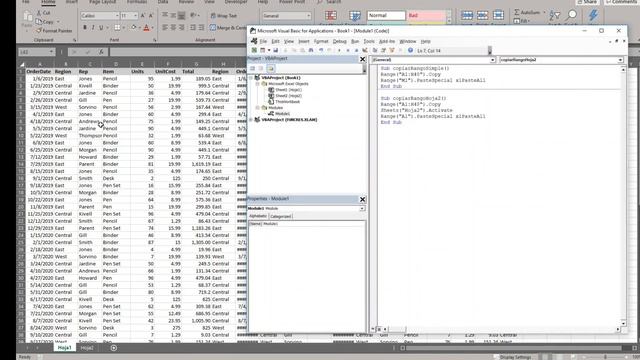Screen dimensions: 640x360
Task: Collapse the Modules folder node
Action: pyautogui.click(x=258, y=108)
